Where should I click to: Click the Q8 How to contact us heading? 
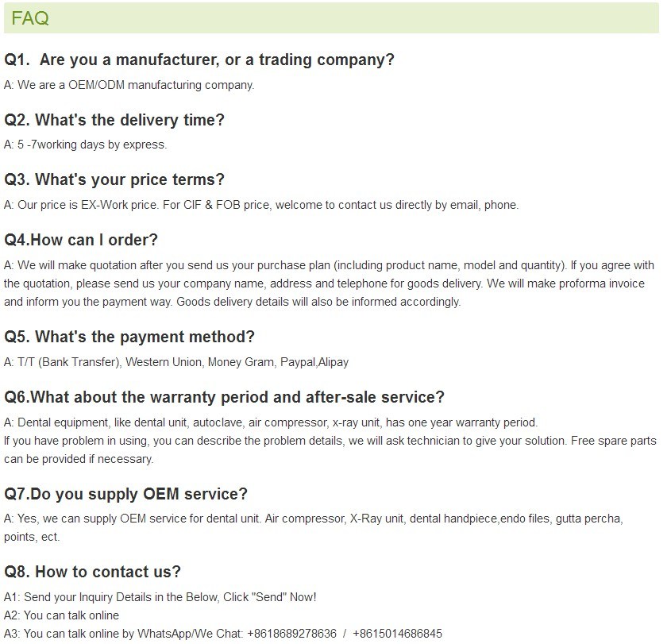click(x=93, y=572)
